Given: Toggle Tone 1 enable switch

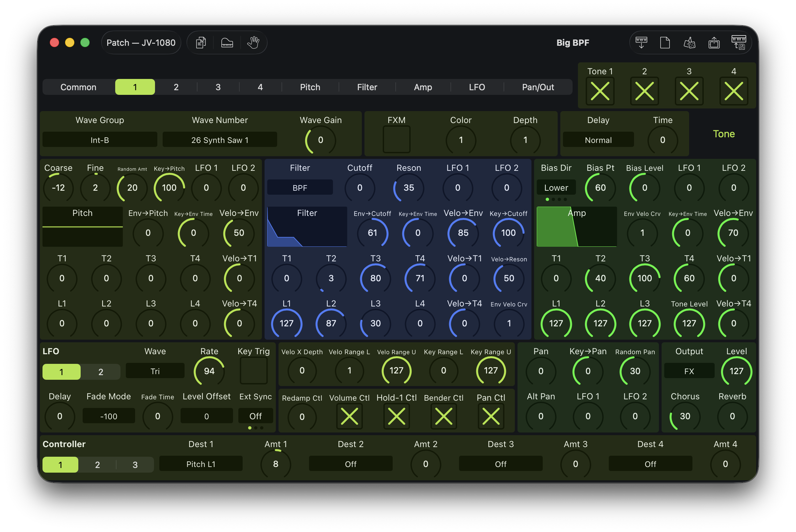Looking at the screenshot, I should (600, 91).
